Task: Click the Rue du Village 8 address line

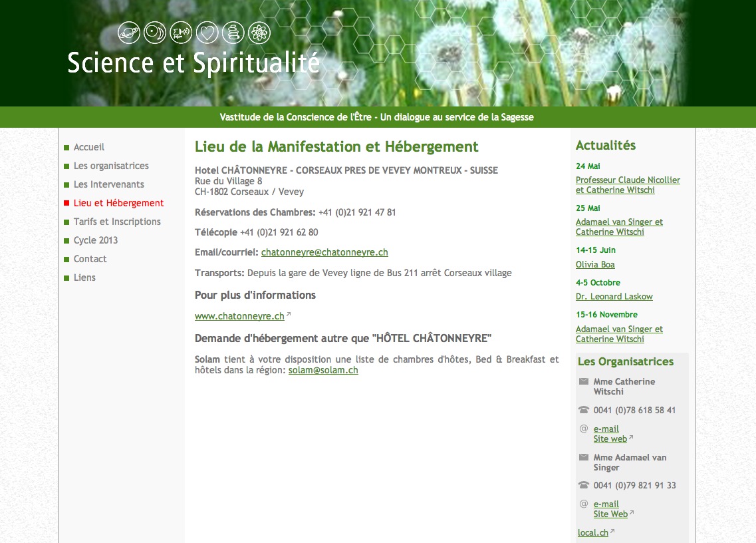Action: coord(229,181)
